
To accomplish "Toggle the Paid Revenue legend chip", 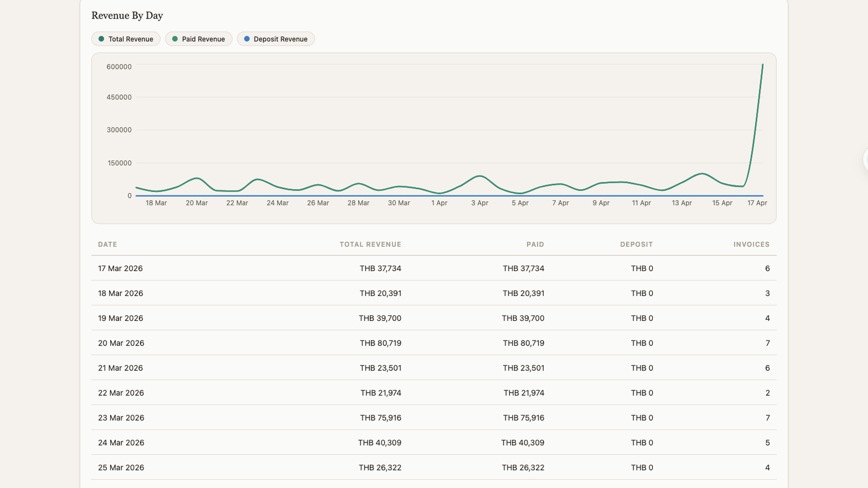I will pos(199,39).
